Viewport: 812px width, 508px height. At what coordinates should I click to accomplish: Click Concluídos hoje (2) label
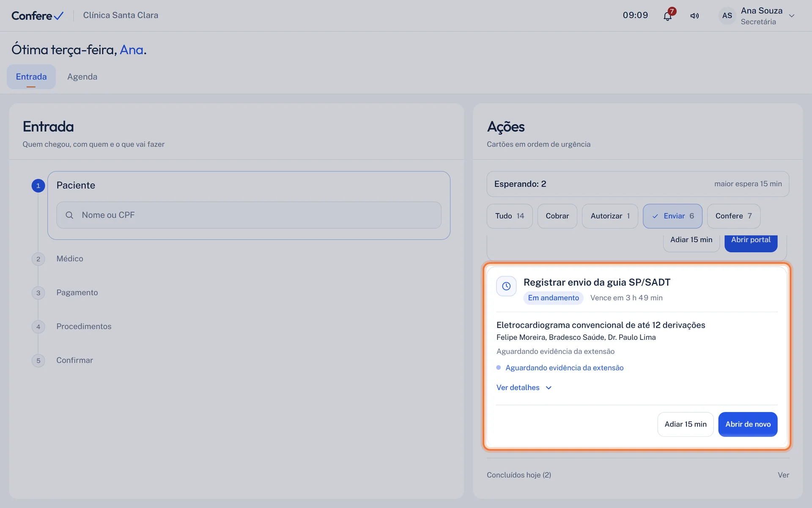(x=519, y=475)
